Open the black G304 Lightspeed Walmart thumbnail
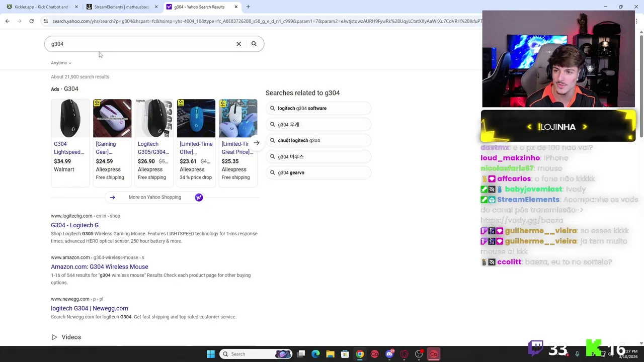The width and height of the screenshot is (644, 362). pyautogui.click(x=70, y=118)
